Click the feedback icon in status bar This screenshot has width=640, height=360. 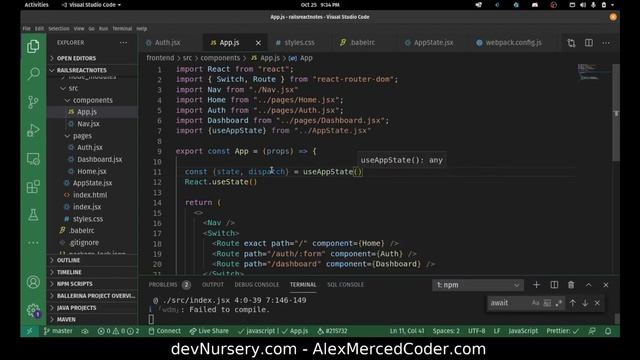tap(592, 331)
